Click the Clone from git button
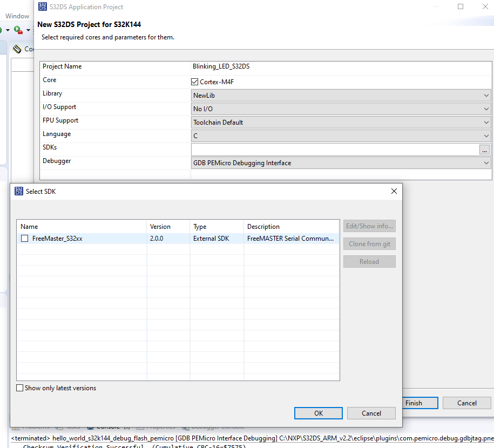 coord(369,244)
